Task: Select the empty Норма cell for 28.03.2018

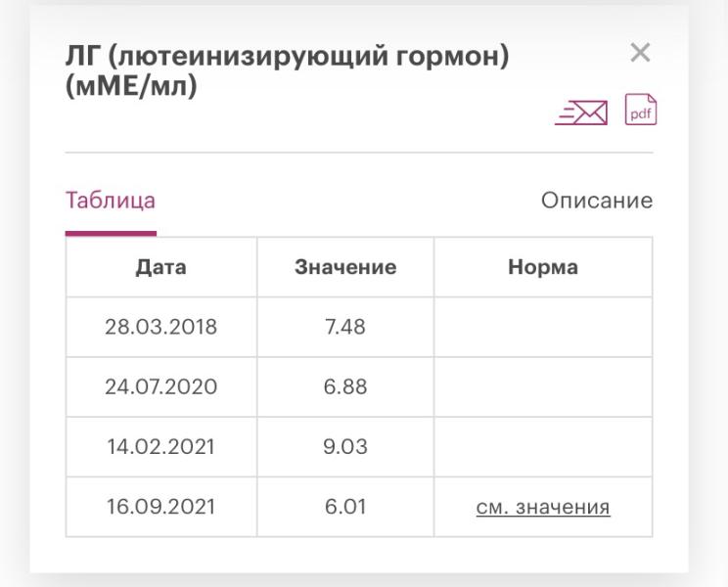Action: click(543, 327)
